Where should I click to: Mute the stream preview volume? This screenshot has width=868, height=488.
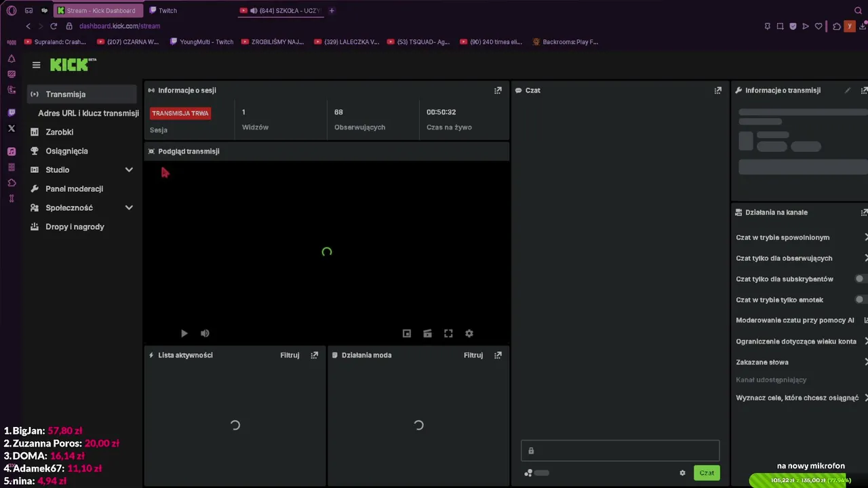point(205,333)
